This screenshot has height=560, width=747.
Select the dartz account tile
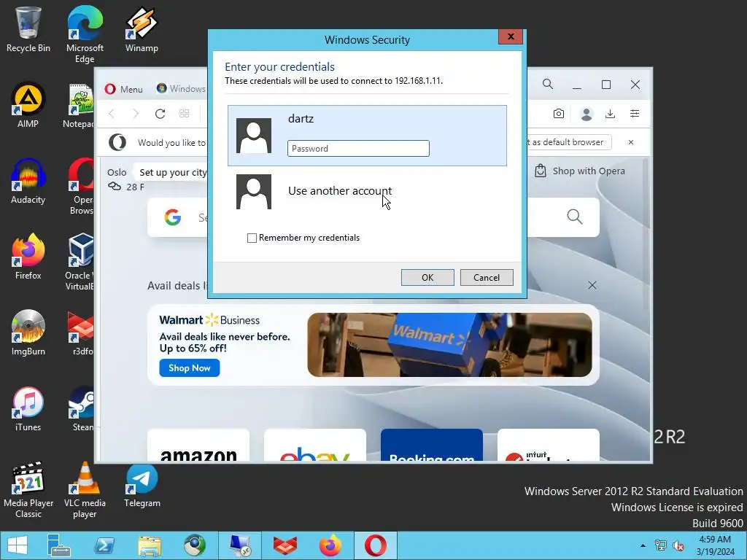pyautogui.click(x=367, y=136)
